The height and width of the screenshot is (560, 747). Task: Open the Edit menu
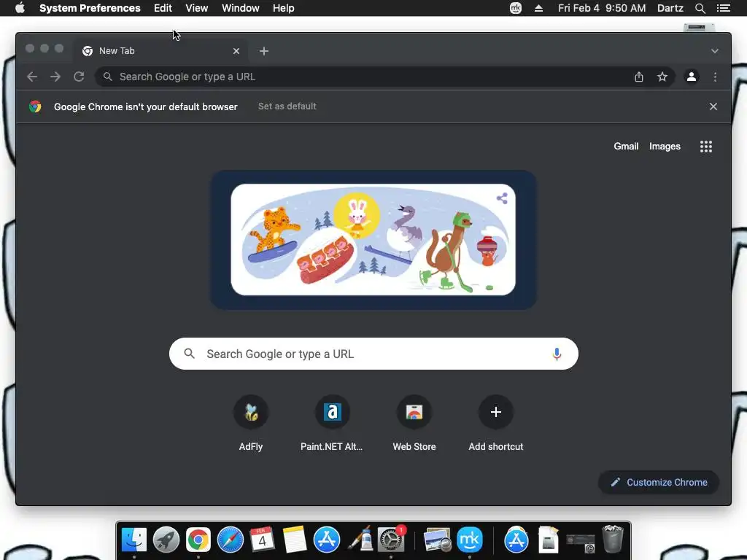(x=163, y=8)
